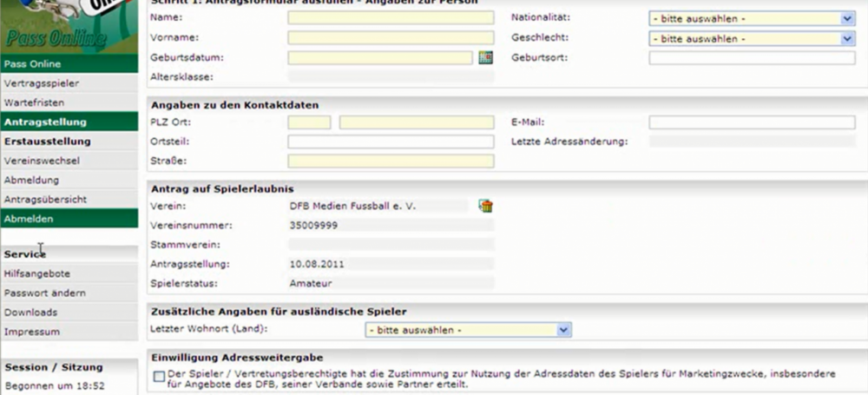Open Abmeldung in the sidebar
This screenshot has width=868, height=395.
click(x=69, y=180)
